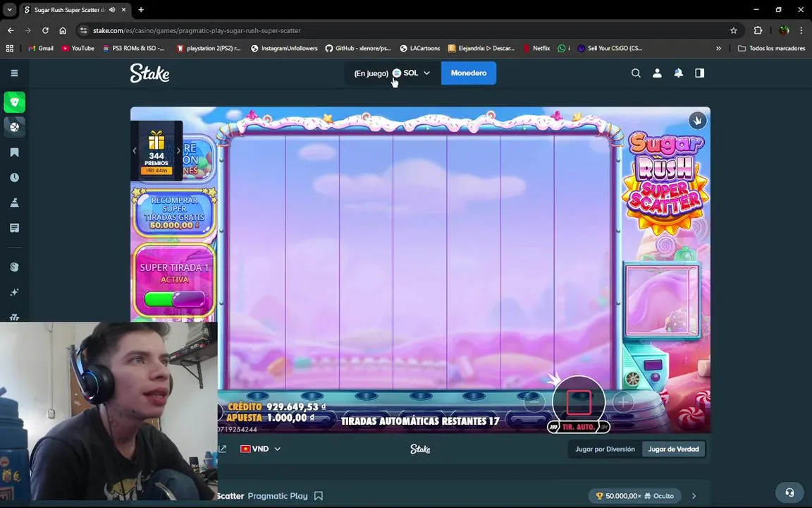Select Jugar de Verdad mode

coord(673,449)
